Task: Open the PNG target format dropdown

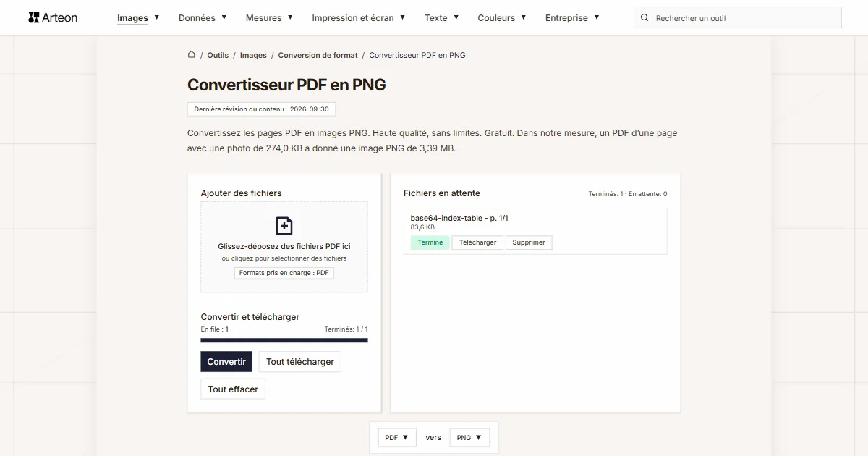Action: point(469,437)
